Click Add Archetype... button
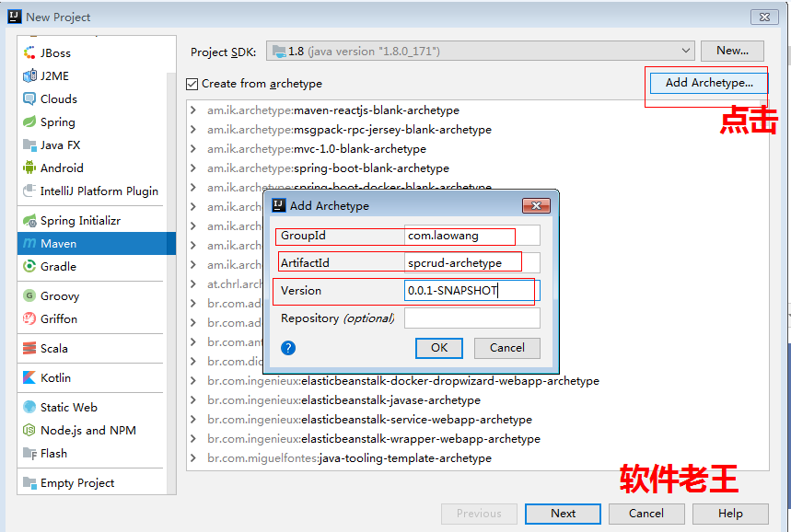The height and width of the screenshot is (532, 791). pyautogui.click(x=709, y=83)
